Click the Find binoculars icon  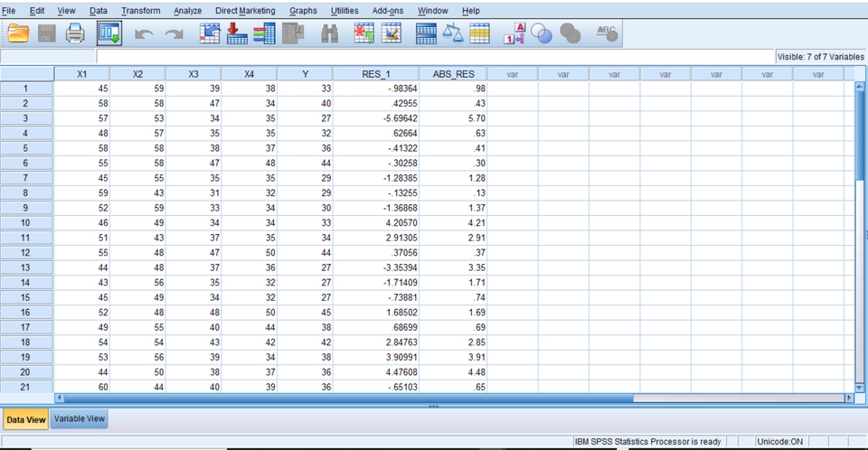pos(329,33)
